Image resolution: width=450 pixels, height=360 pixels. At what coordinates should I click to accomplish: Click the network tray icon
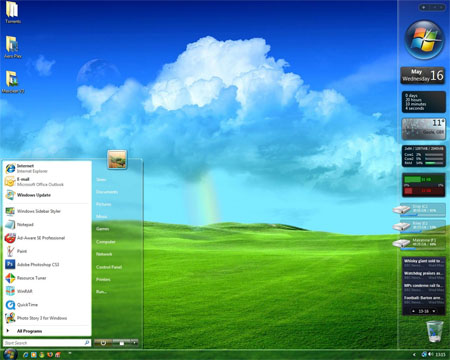(424, 354)
